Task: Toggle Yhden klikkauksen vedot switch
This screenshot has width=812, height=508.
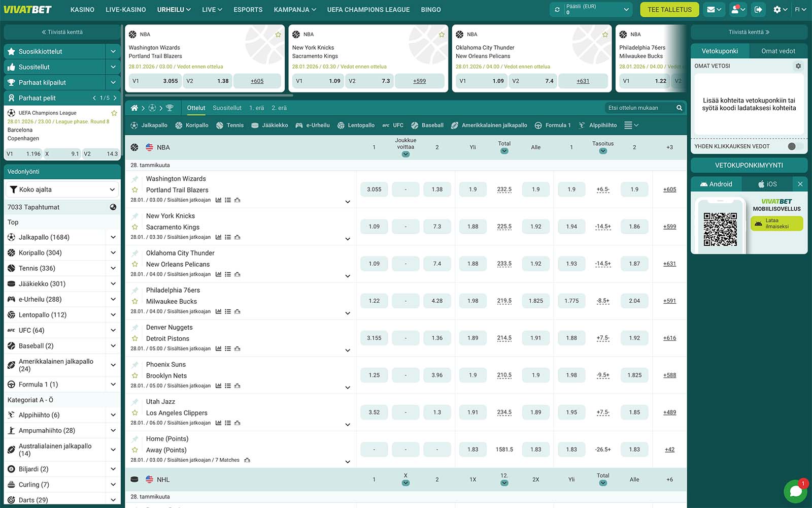Action: 794,146
